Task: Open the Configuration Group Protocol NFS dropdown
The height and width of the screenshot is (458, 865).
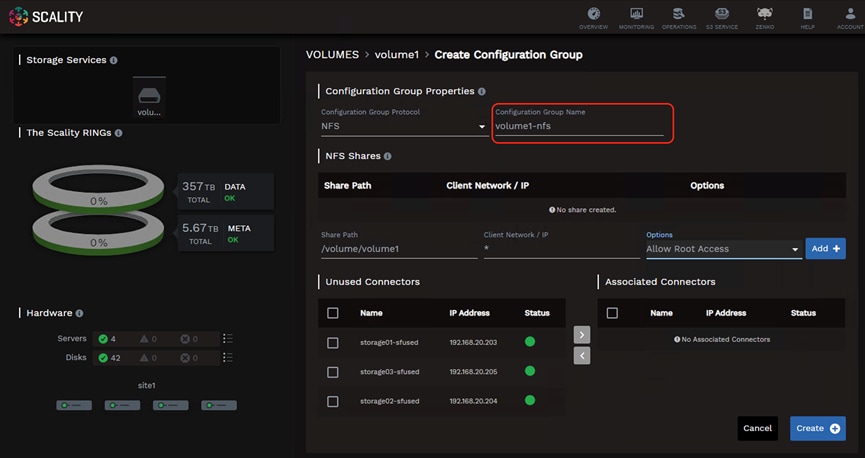Action: [x=404, y=126]
